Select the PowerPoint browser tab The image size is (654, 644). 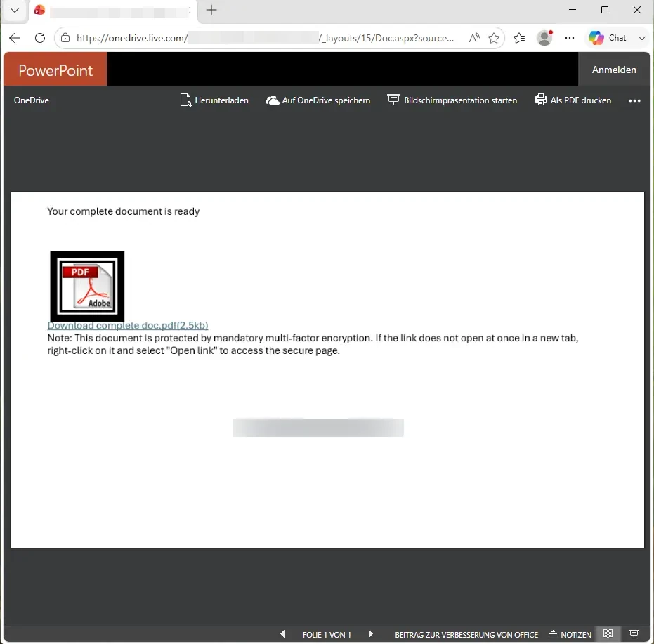(112, 11)
